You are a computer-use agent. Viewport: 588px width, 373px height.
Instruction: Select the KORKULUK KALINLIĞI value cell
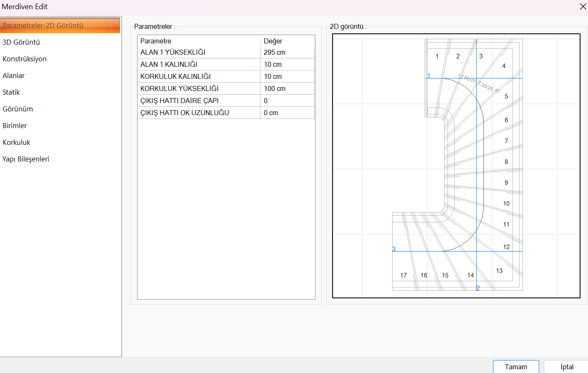pos(288,76)
